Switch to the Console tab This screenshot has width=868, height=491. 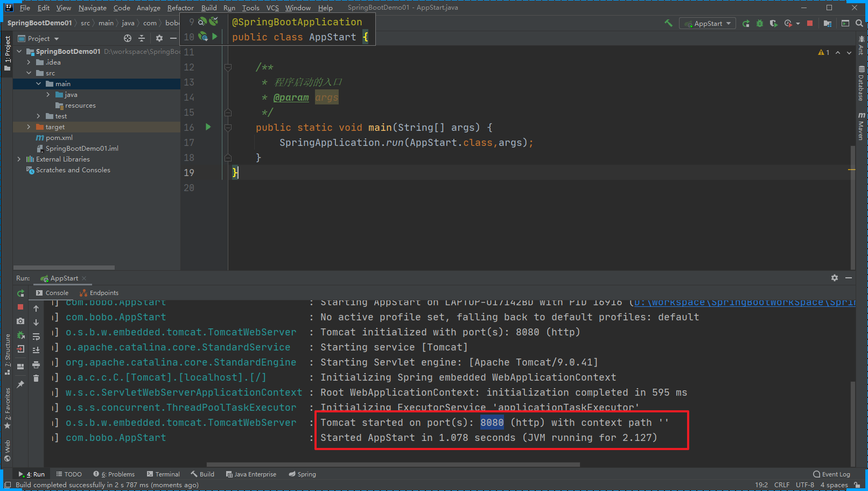[x=52, y=293]
